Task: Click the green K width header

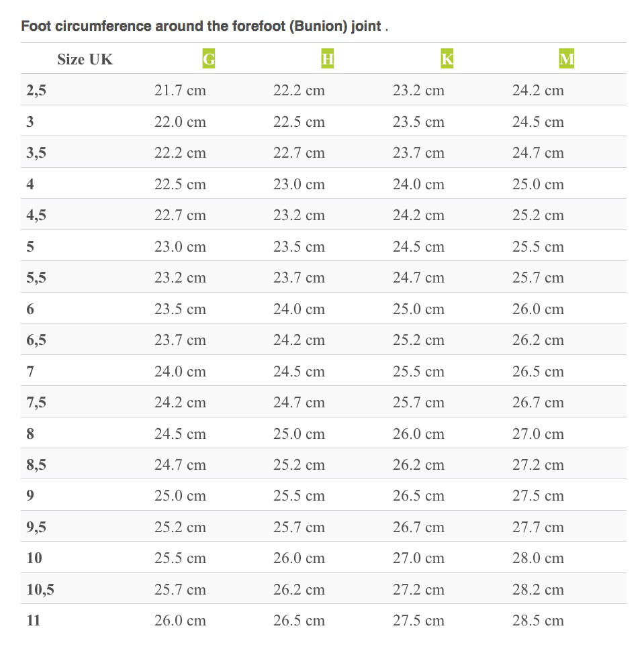Action: 447,59
